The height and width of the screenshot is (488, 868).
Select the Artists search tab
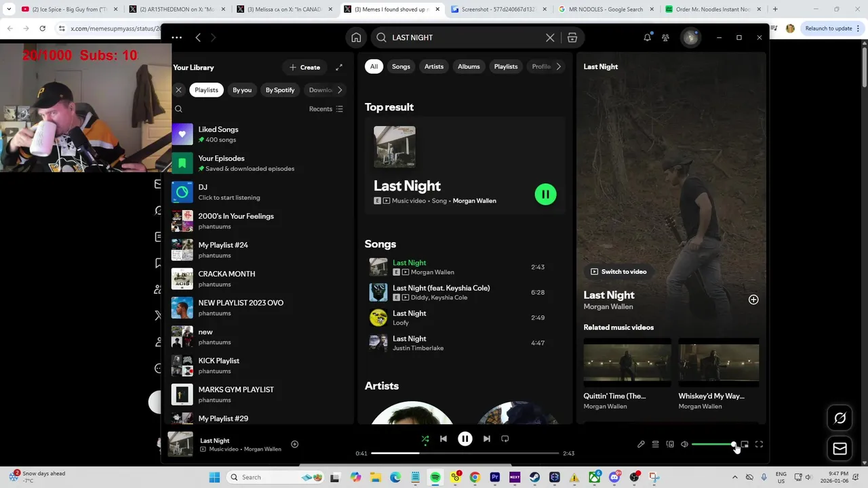point(434,66)
